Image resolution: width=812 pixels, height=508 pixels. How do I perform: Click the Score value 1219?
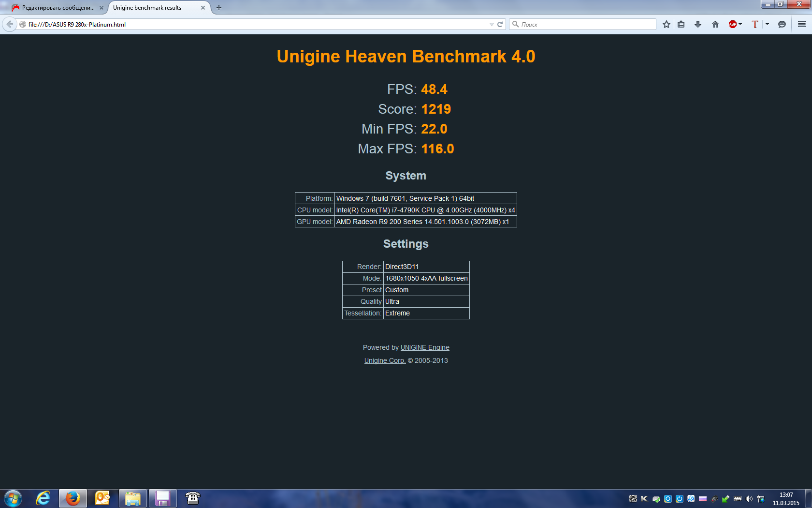click(436, 109)
